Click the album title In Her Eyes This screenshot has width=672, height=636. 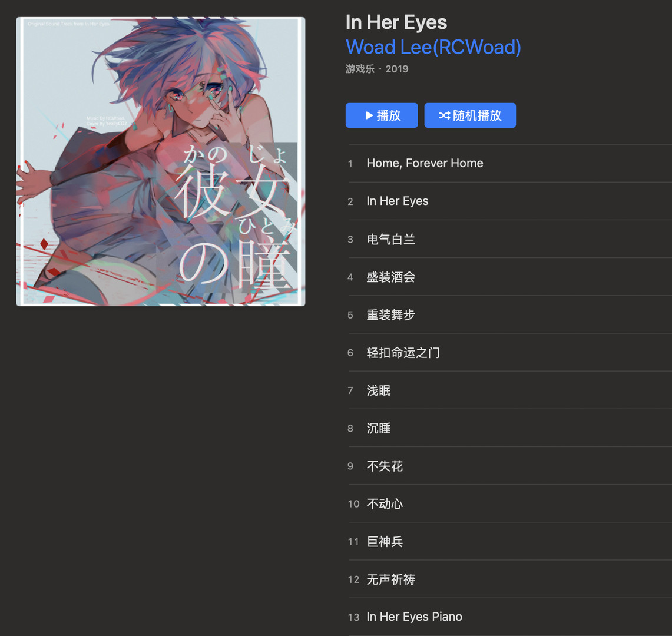pyautogui.click(x=396, y=22)
